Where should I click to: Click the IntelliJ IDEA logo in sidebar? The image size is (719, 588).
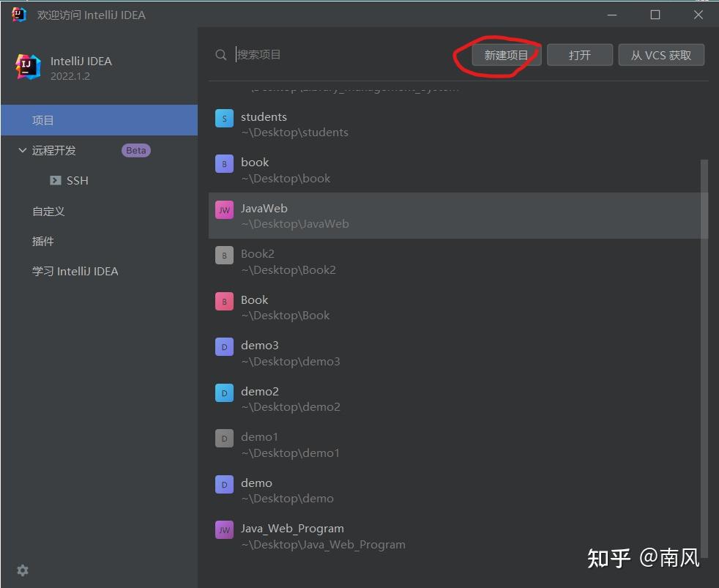[x=28, y=67]
